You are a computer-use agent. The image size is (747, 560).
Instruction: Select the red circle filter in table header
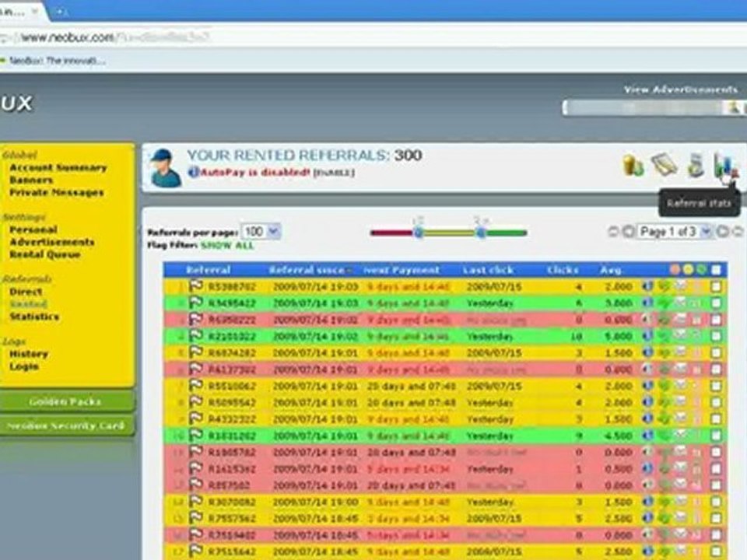(675, 270)
